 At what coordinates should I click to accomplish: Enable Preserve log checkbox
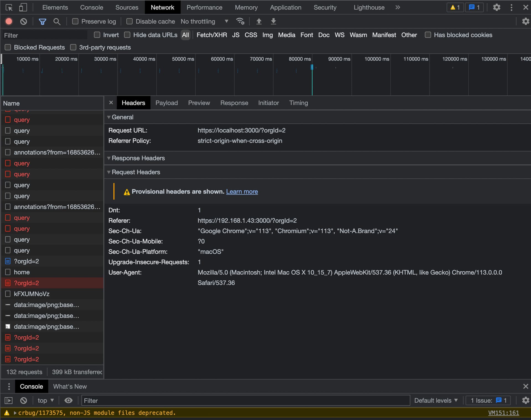[75, 21]
